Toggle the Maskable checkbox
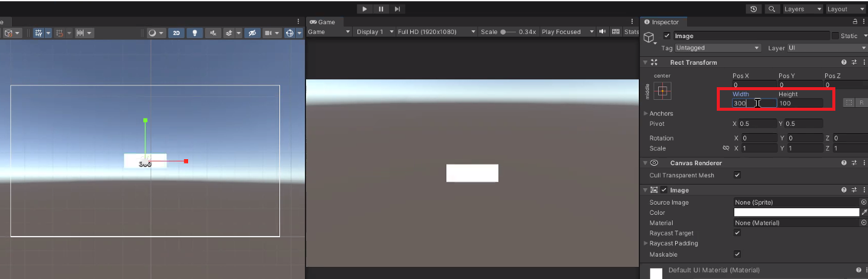 (737, 254)
